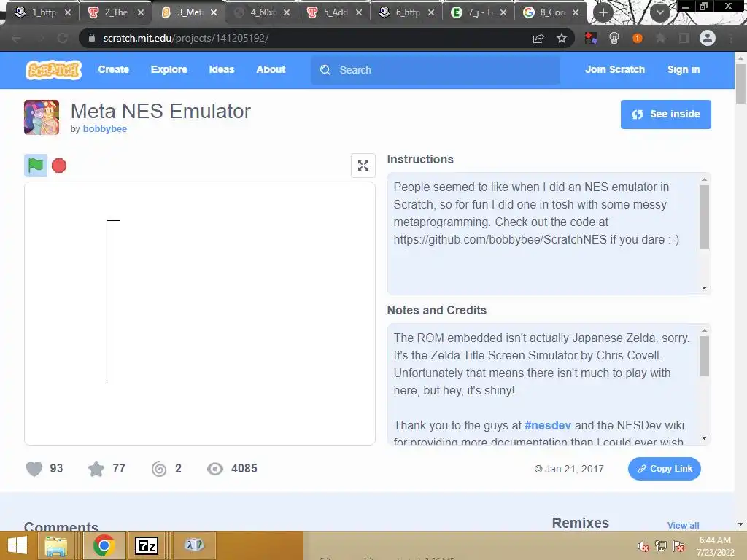Open the Explore page
This screenshot has width=747, height=560.
(x=169, y=69)
